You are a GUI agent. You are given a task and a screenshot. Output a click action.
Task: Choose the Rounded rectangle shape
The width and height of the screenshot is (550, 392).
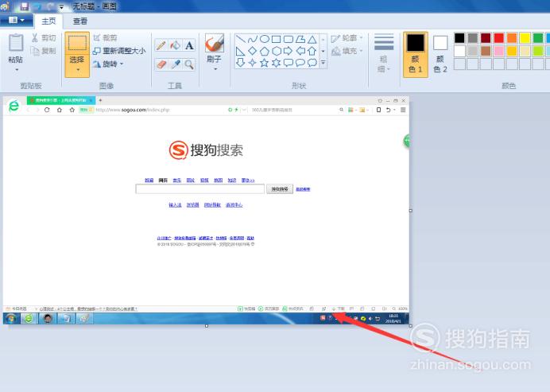289,39
